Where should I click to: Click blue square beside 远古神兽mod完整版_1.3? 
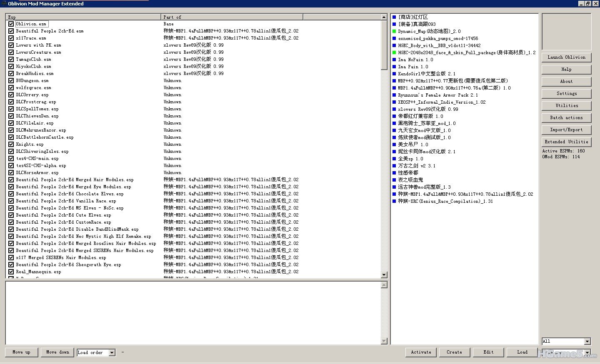(394, 187)
